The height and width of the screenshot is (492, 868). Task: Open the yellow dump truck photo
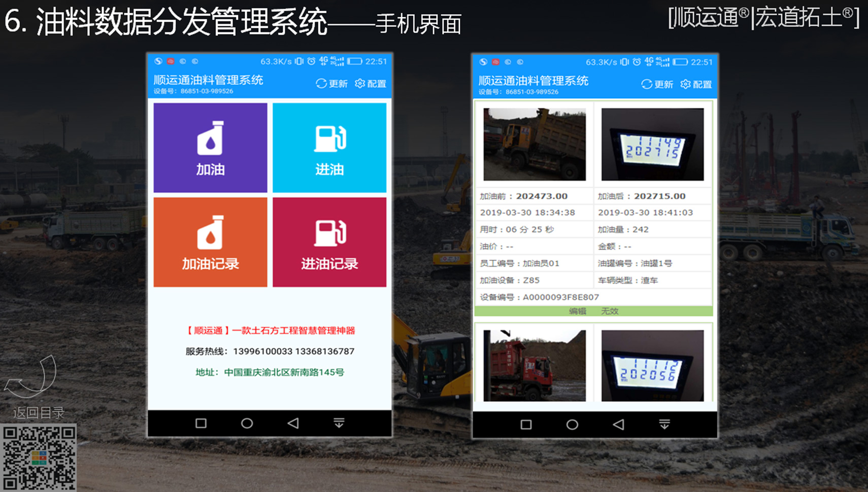[x=535, y=144]
